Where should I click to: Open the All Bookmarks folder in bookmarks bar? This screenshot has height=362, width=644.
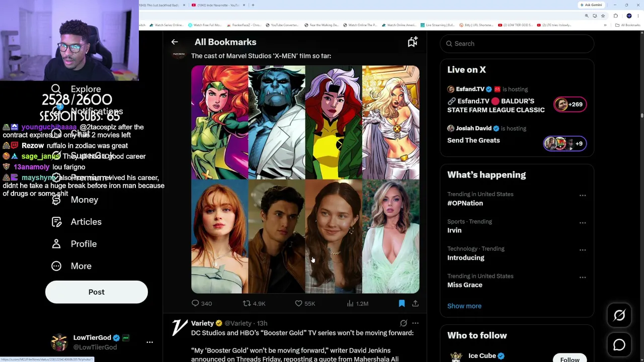[628, 25]
